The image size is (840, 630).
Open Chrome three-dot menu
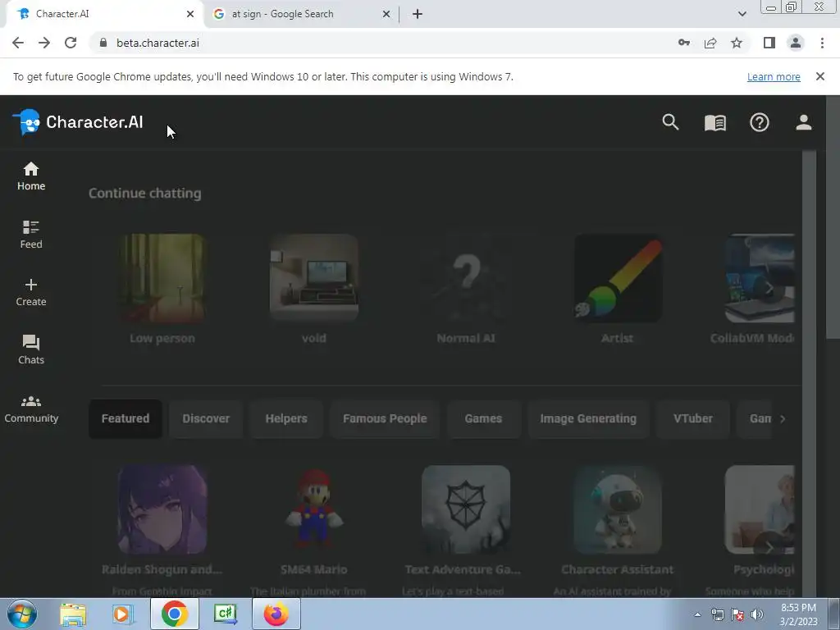[822, 43]
